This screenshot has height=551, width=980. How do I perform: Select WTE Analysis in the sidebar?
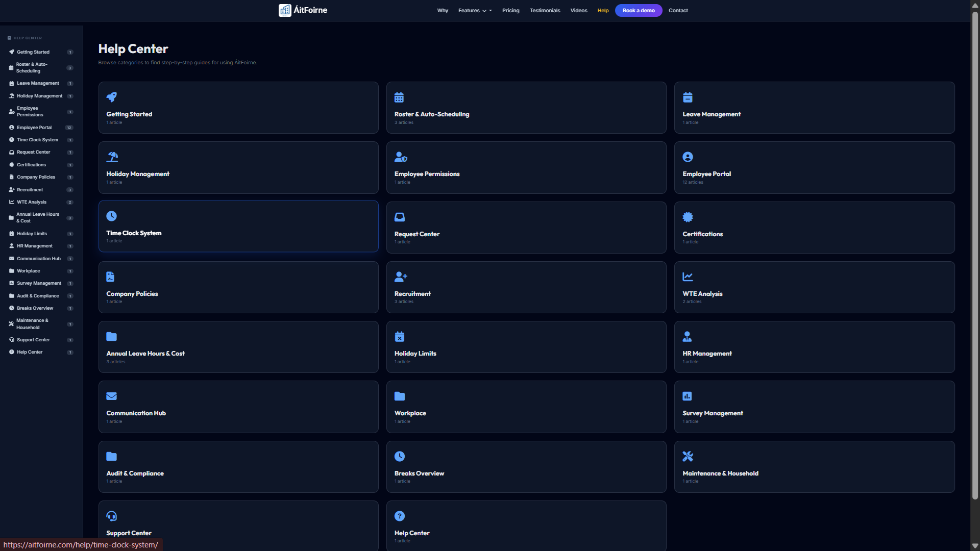[x=41, y=202]
